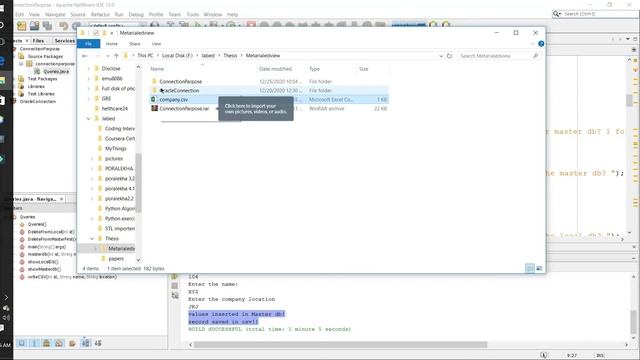Select helthcare24 folder in navigation tree

click(114, 109)
